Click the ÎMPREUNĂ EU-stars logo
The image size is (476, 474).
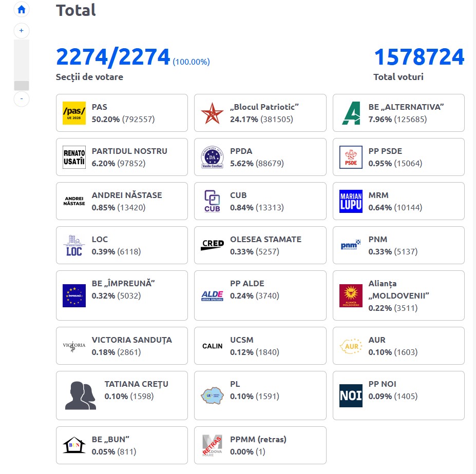tap(74, 295)
